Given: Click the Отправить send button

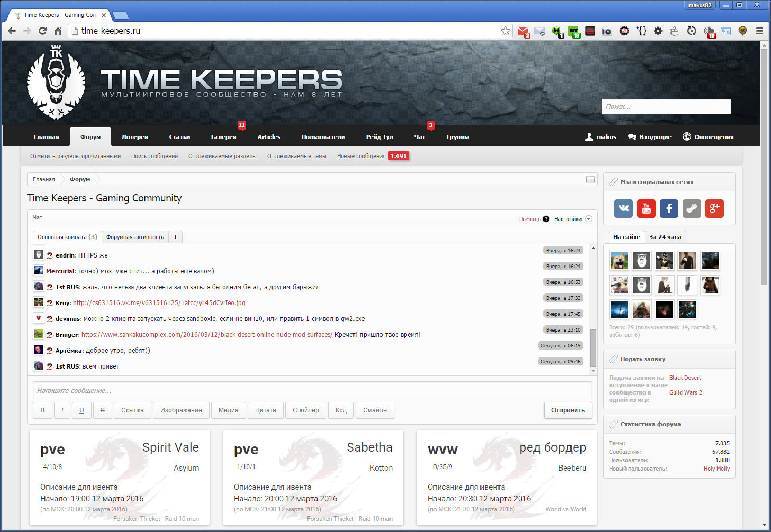Looking at the screenshot, I should (568, 410).
